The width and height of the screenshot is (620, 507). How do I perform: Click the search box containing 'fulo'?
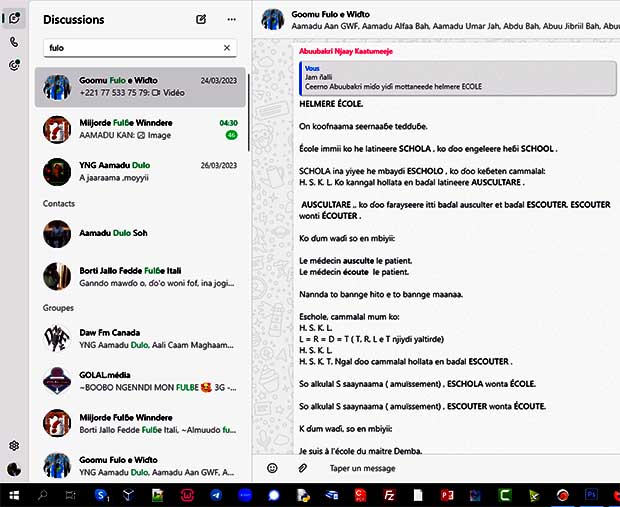click(130, 48)
